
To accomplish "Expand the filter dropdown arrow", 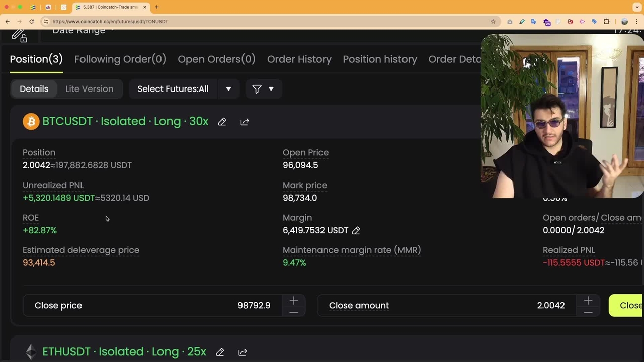I will pos(271,89).
